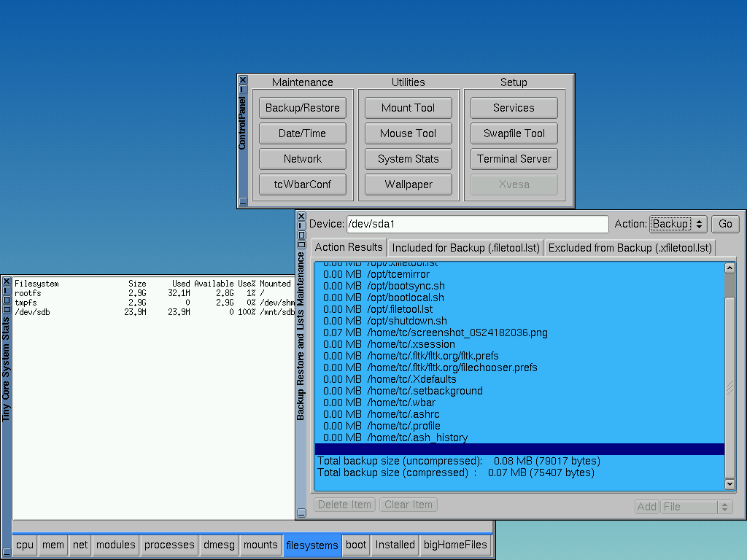Screen dimensions: 747x560
Task: Iconize the Tiny Core System Stats window
Action: (7, 290)
